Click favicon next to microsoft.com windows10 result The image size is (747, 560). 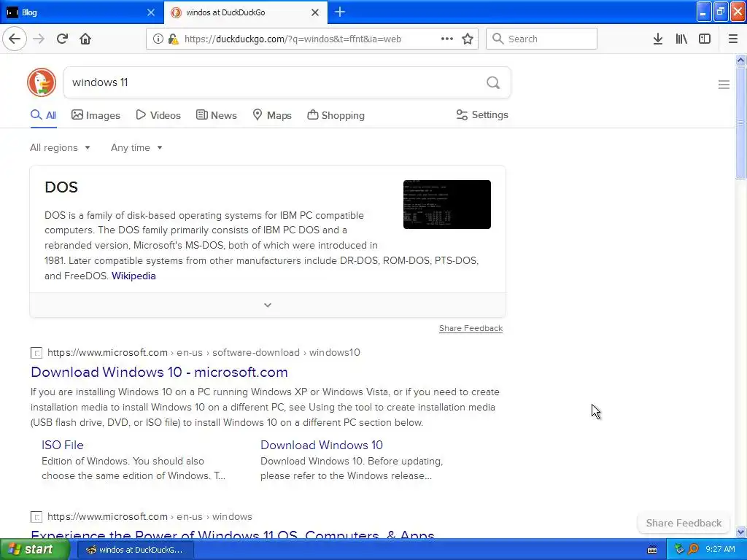36,353
